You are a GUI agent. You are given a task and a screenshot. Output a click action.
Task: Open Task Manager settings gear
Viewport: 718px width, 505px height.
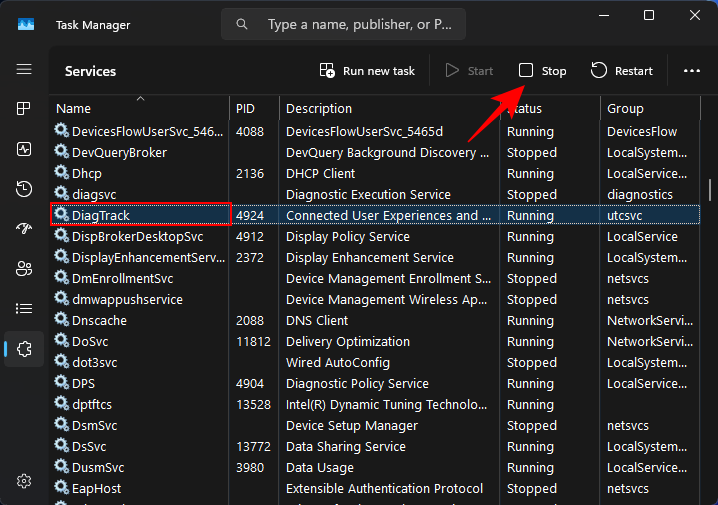24,481
